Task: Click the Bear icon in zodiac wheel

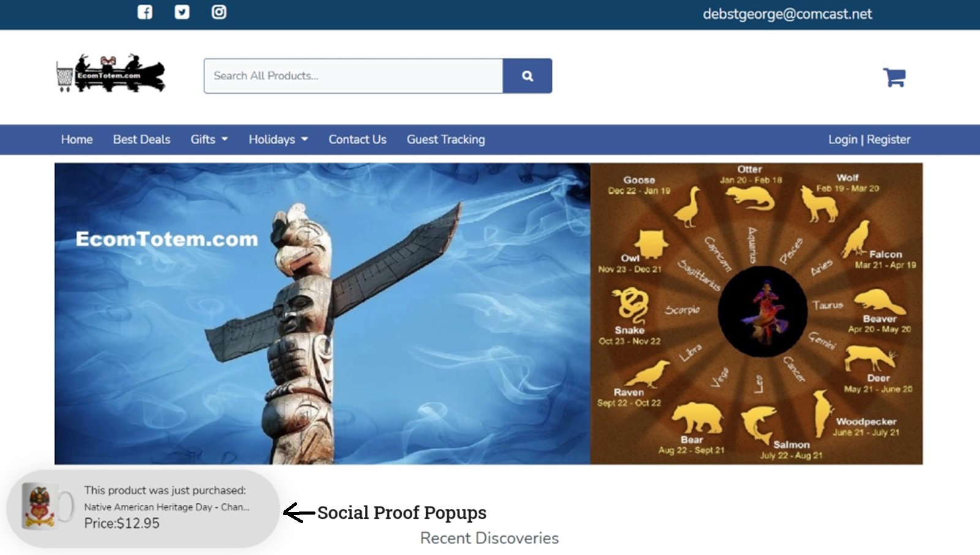Action: tap(697, 418)
